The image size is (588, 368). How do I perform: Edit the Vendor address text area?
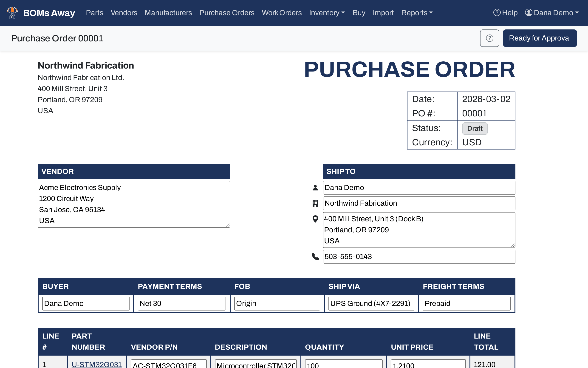pyautogui.click(x=134, y=204)
